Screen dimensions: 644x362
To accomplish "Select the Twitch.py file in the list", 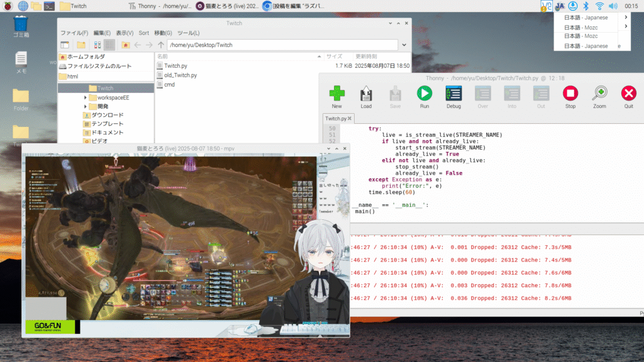I will pos(176,65).
